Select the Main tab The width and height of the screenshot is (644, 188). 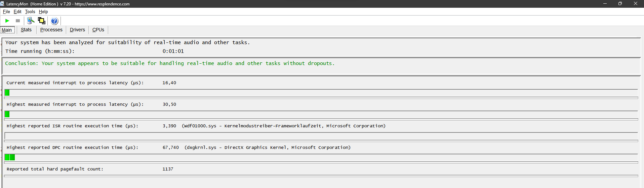(7, 30)
